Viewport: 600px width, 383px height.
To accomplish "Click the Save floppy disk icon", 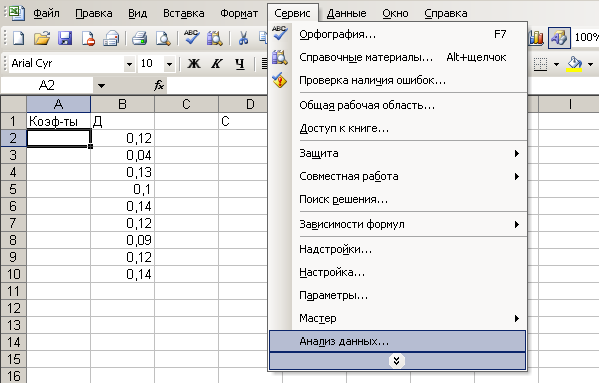I will coord(65,38).
